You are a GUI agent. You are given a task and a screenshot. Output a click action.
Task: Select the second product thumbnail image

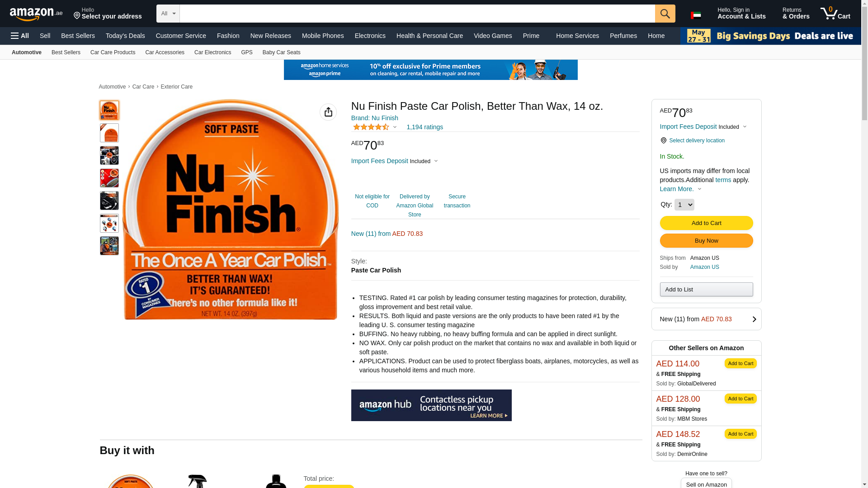tap(109, 133)
